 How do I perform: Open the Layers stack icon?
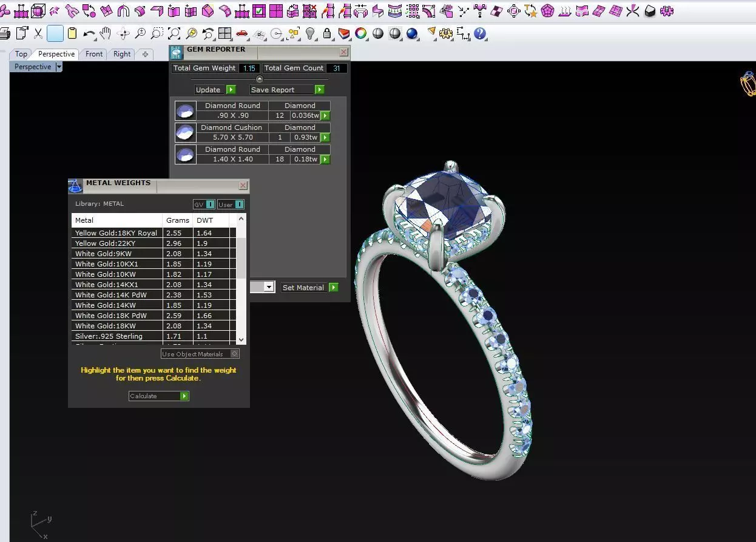pyautogui.click(x=344, y=33)
